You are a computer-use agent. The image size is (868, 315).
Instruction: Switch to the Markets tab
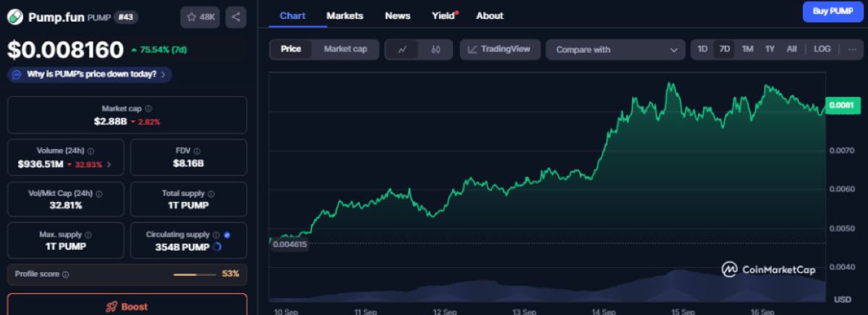(345, 15)
